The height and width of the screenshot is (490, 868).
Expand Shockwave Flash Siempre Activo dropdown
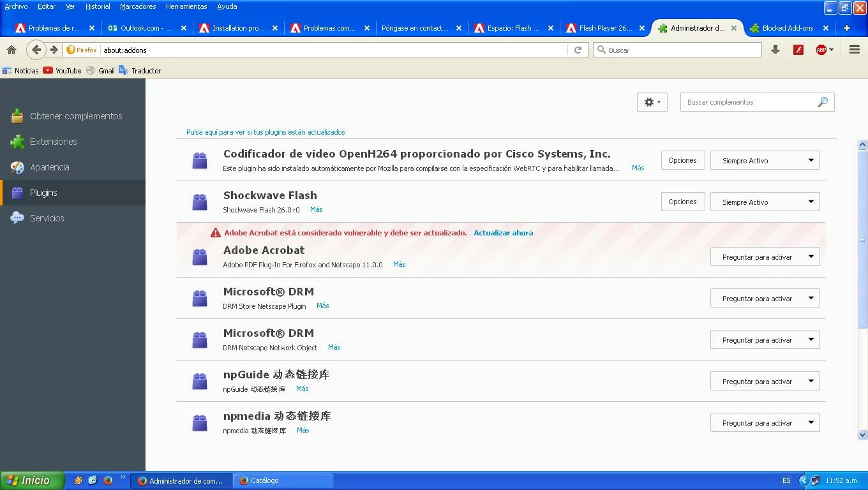765,202
